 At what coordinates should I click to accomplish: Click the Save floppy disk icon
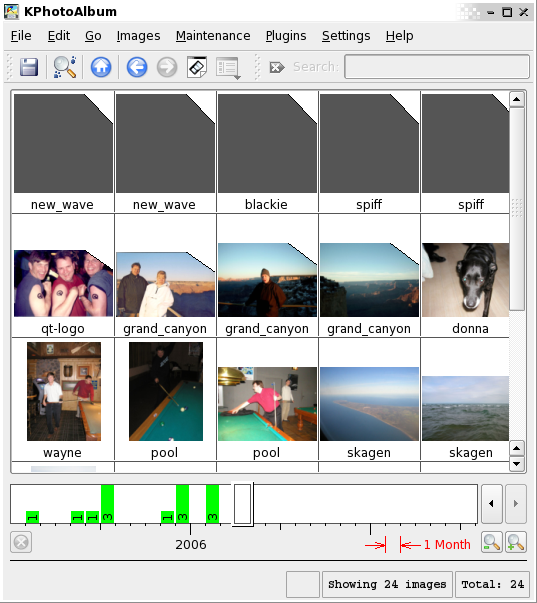tap(29, 67)
